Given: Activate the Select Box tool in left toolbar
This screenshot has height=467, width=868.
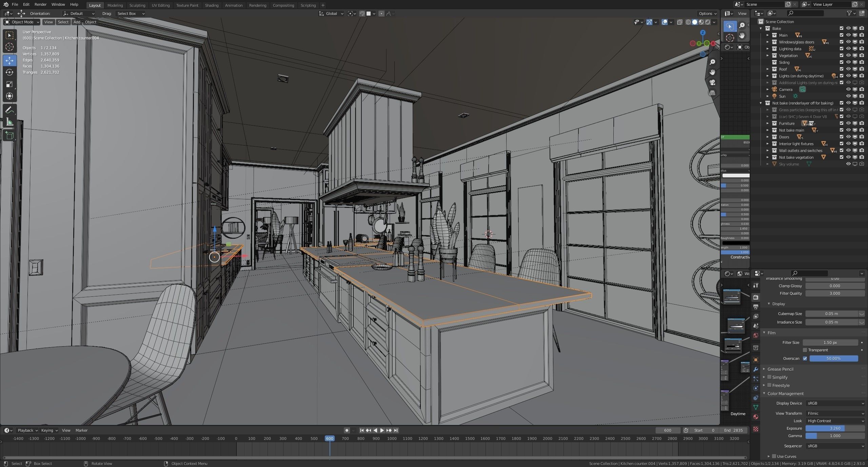Looking at the screenshot, I should [x=9, y=35].
